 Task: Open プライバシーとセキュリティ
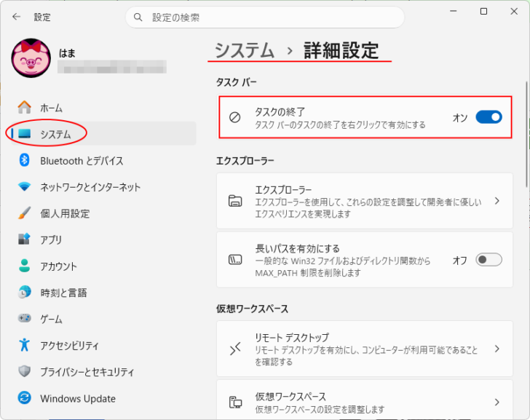103,371
